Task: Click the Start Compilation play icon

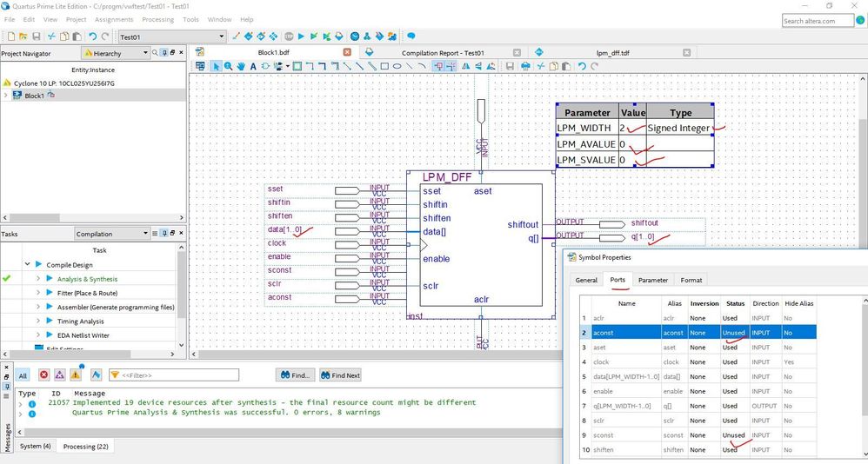Action: (x=301, y=36)
